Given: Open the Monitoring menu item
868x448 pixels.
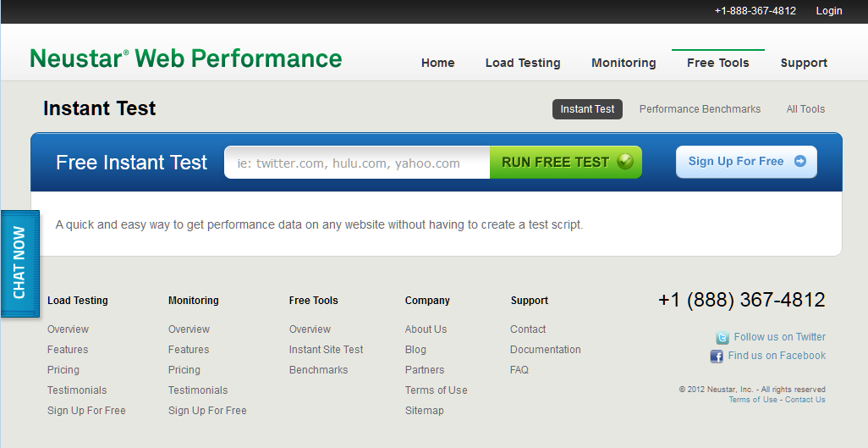Looking at the screenshot, I should click(x=624, y=64).
